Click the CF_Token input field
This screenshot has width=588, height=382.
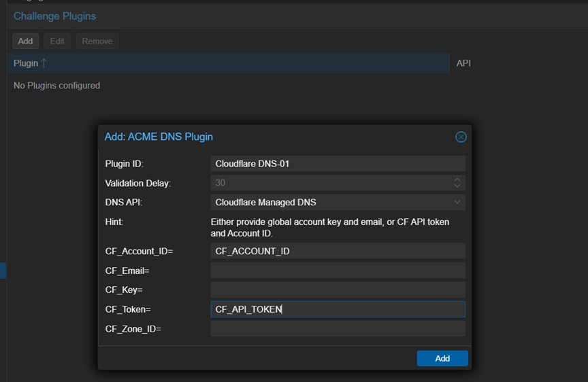338,309
